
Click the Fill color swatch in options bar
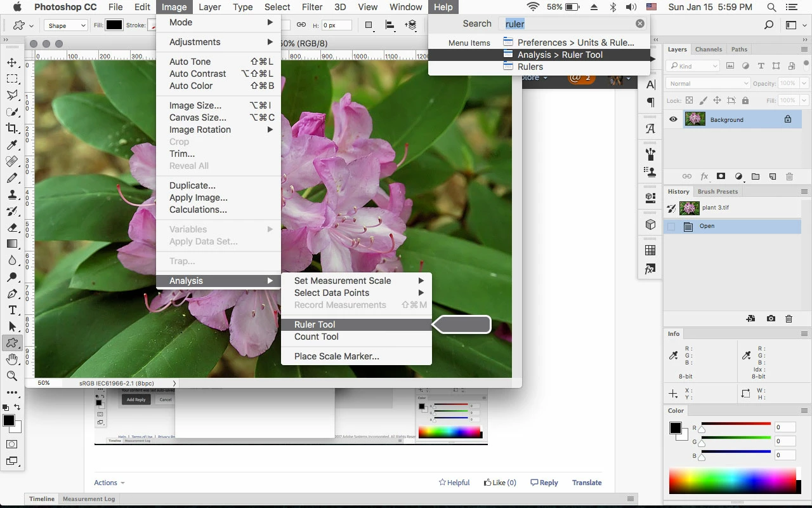[114, 25]
